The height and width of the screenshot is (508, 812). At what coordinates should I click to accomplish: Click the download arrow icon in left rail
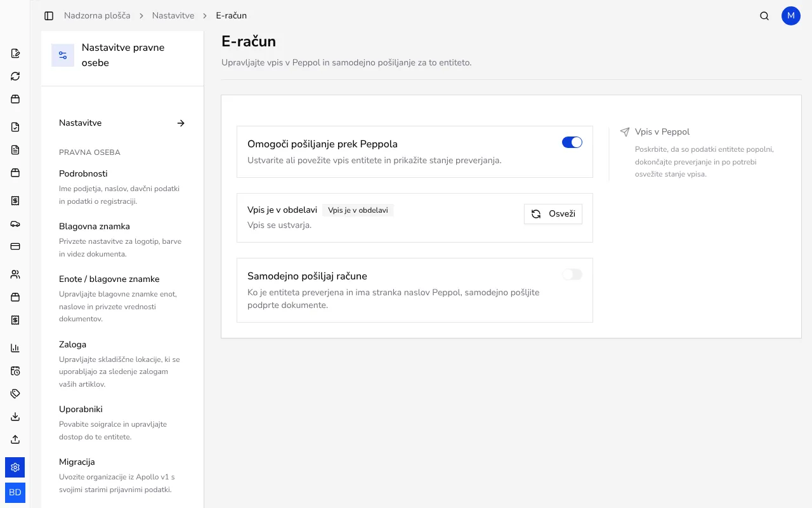(15, 417)
